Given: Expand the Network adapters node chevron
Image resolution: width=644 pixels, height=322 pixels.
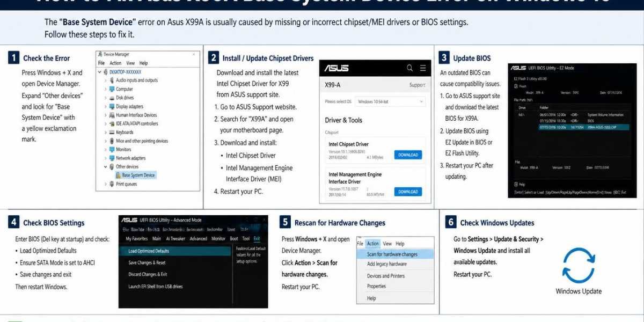Looking at the screenshot, I should [x=106, y=158].
